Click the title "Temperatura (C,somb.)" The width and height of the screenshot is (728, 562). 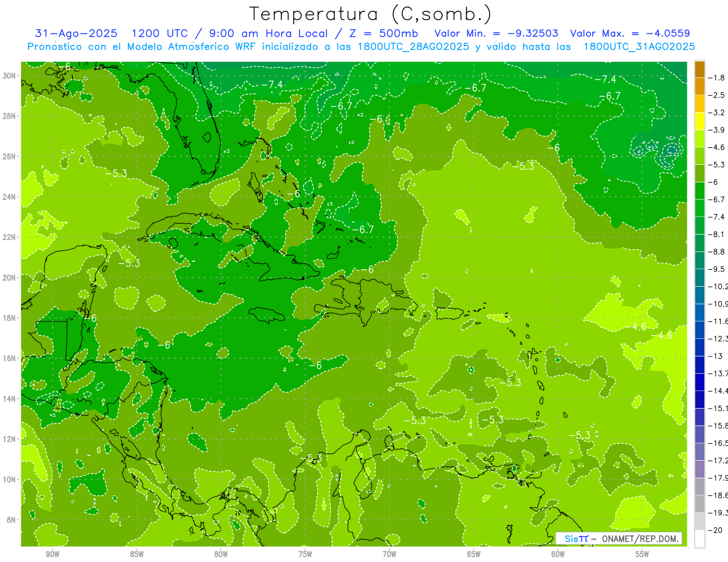click(x=370, y=15)
